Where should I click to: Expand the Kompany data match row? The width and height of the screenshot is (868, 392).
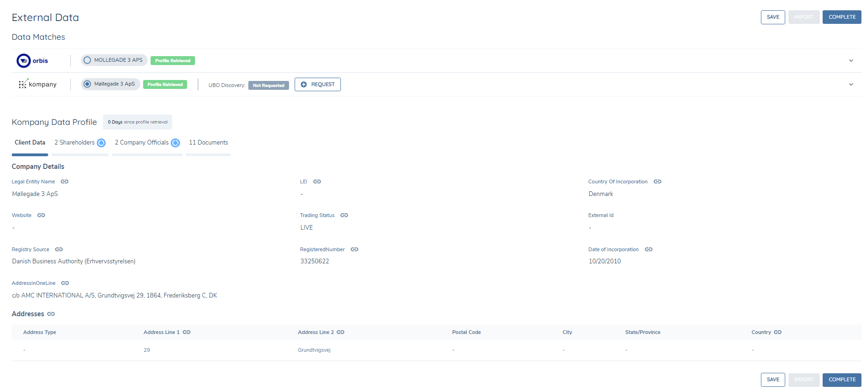click(x=851, y=85)
